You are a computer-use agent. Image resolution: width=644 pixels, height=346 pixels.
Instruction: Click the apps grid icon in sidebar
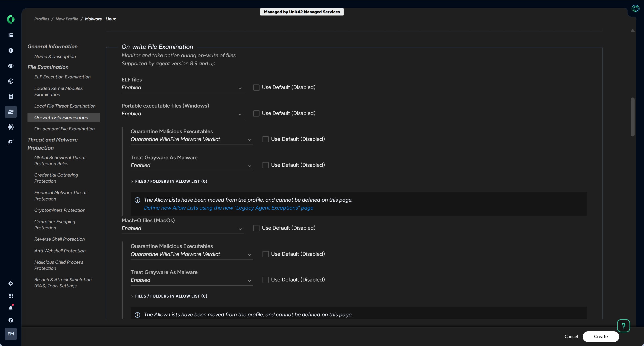[x=11, y=296]
